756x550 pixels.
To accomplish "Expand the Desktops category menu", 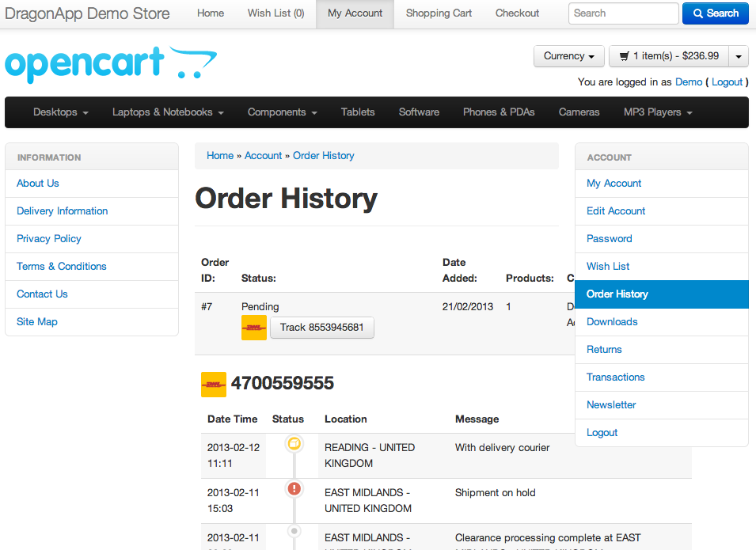I will pyautogui.click(x=60, y=112).
